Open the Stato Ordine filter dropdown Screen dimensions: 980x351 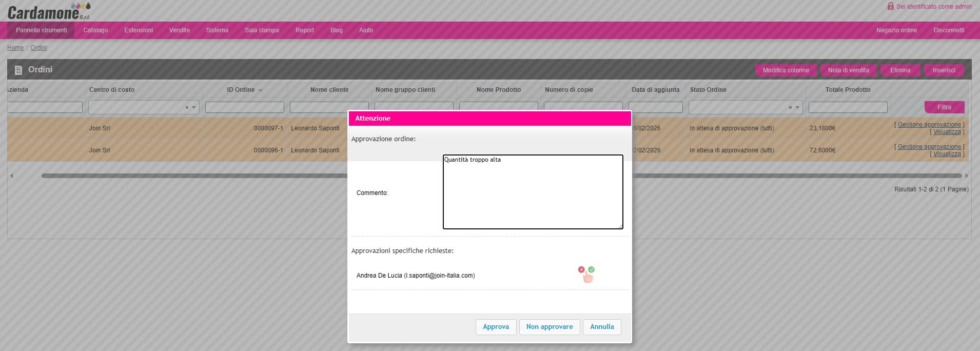pos(797,107)
